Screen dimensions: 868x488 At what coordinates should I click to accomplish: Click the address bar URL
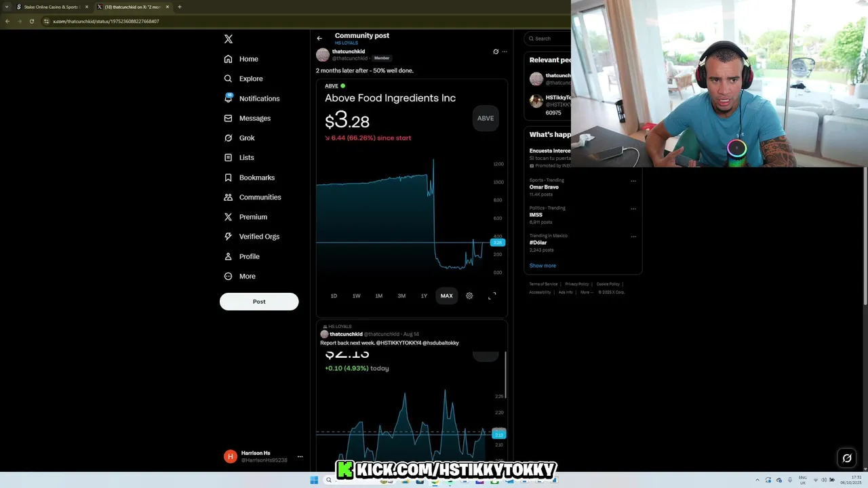point(106,21)
